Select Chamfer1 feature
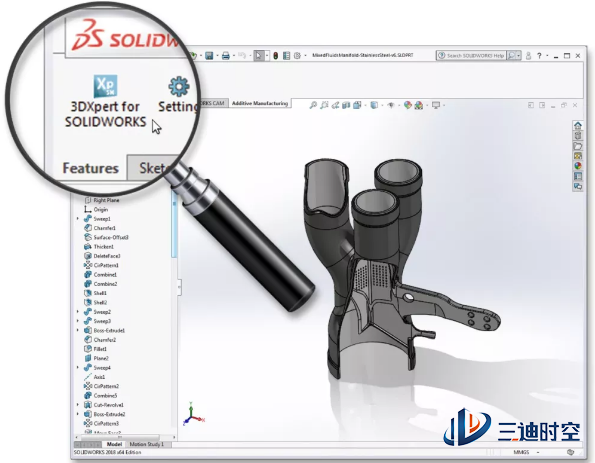Viewport: 595px width, 463px height. [x=100, y=228]
